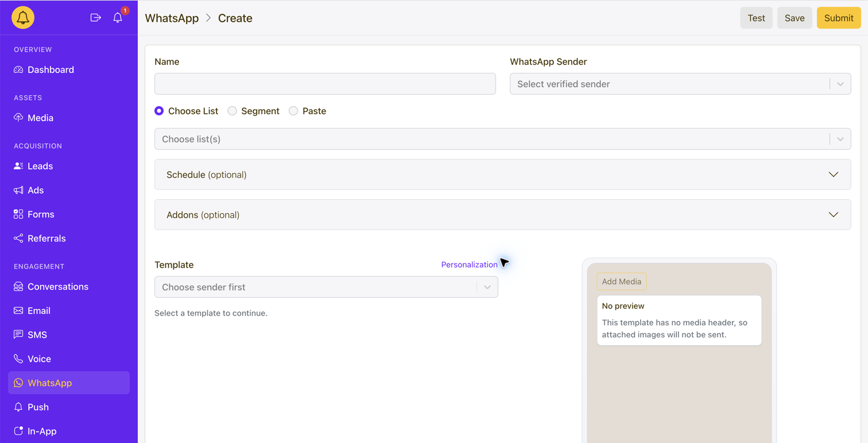Click into the Name input field
The image size is (868, 443).
[x=325, y=84]
